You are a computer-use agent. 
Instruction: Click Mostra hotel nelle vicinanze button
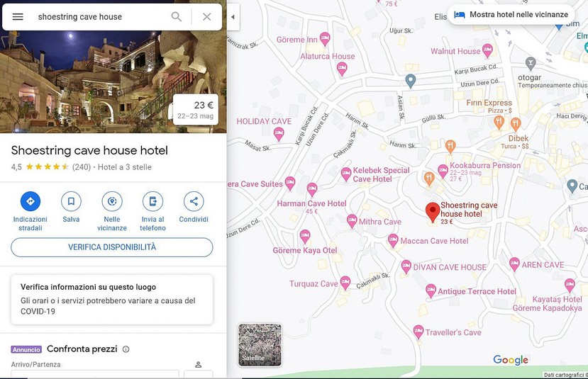(511, 15)
